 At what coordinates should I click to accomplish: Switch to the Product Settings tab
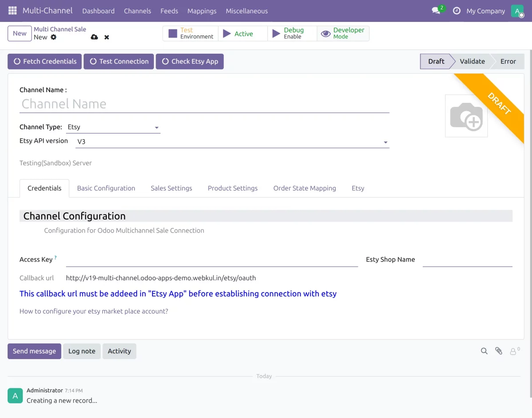(233, 188)
